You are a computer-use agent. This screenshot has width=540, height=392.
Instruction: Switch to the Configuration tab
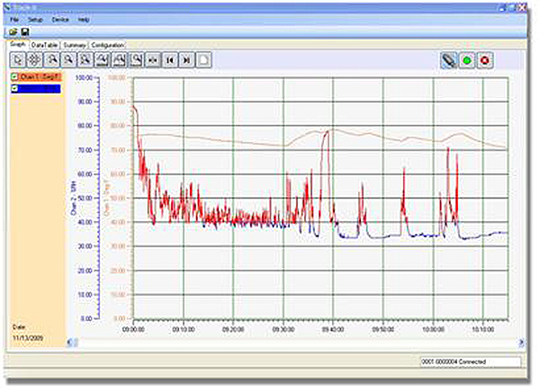108,44
